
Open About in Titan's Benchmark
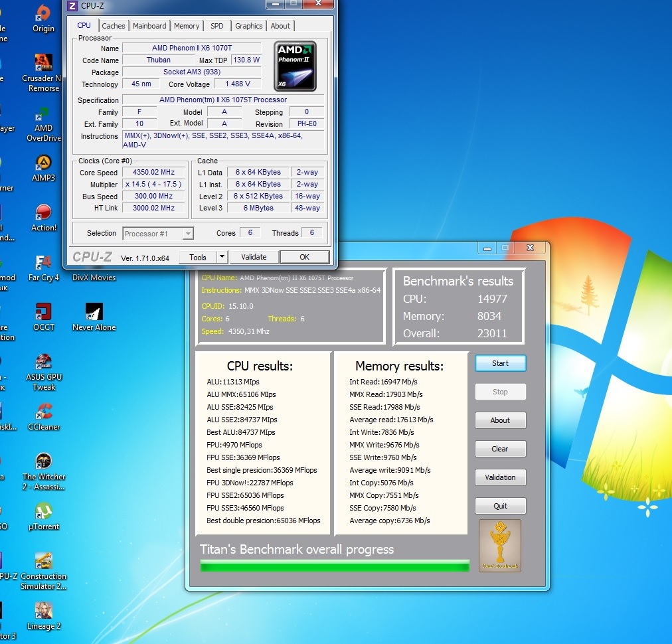(x=500, y=420)
